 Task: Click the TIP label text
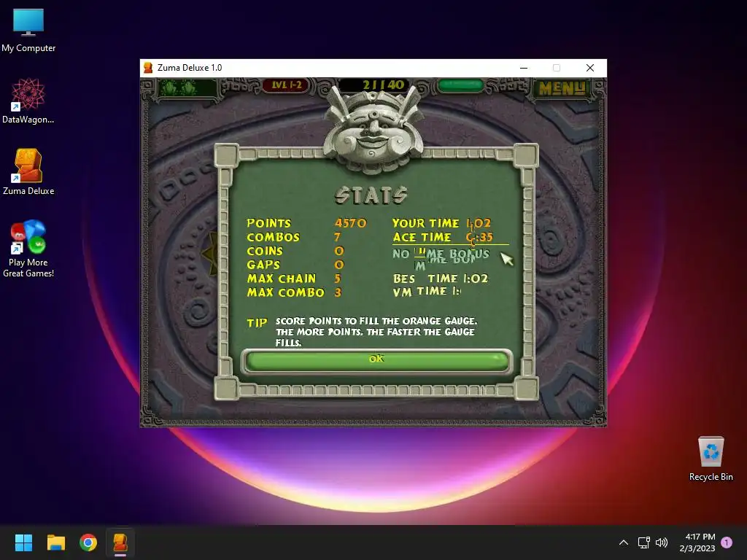tap(257, 323)
